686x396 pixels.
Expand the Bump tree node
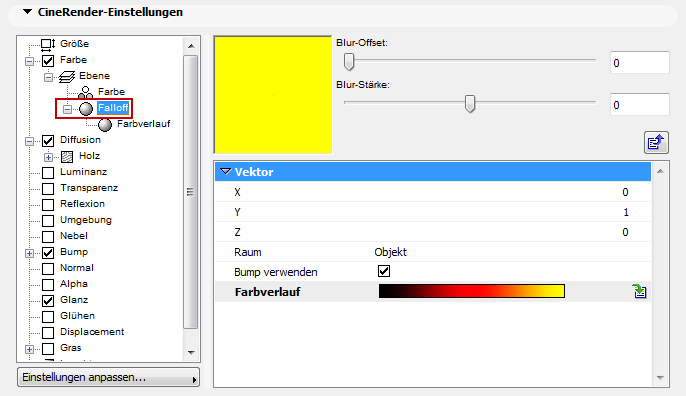29,253
